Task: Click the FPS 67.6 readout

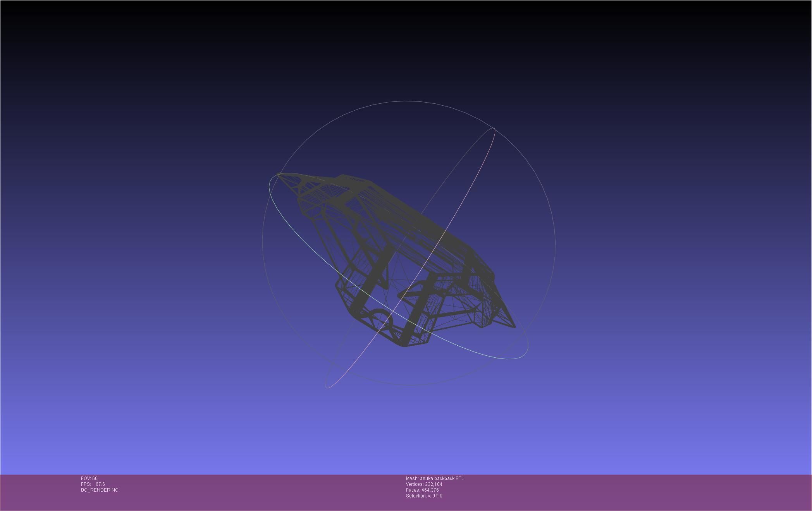Action: [x=93, y=484]
